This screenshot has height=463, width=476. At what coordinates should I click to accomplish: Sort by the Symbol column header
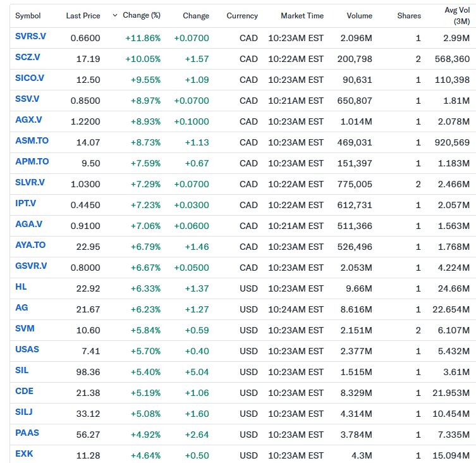(x=28, y=16)
